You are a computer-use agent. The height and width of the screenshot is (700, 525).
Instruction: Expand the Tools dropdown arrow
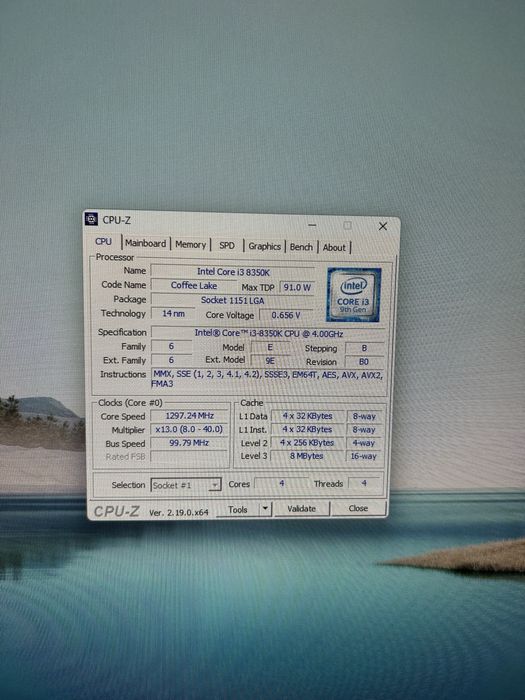click(x=266, y=508)
